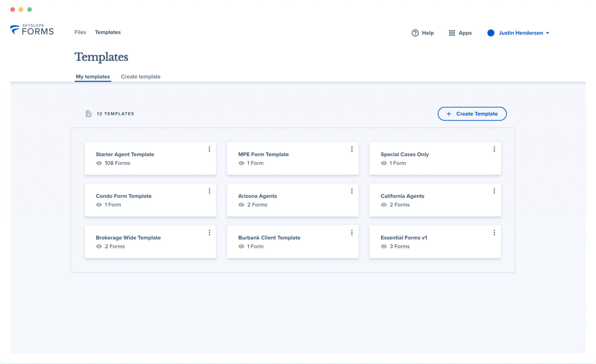Click the Create Template button

pos(472,114)
